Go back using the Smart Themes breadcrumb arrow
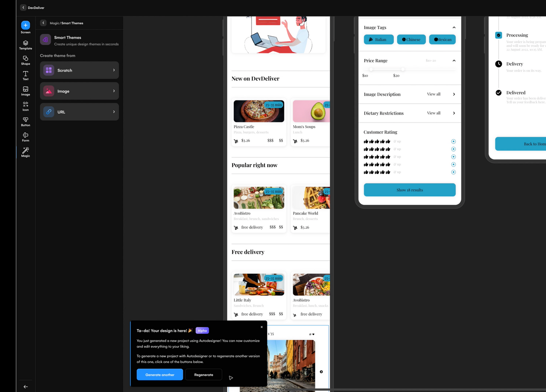 click(x=43, y=23)
